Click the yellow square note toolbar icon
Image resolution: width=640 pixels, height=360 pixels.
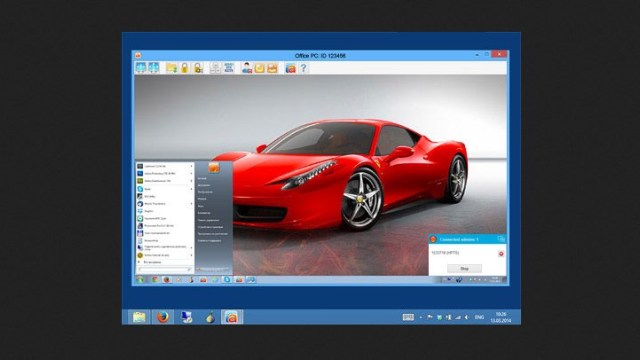tap(260, 68)
